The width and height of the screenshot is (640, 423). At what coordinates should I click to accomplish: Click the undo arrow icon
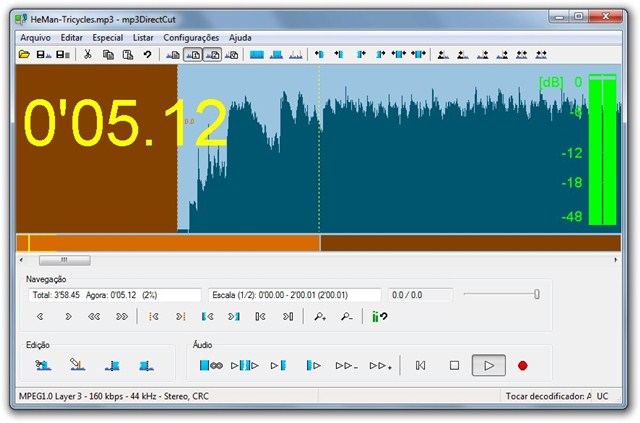148,54
